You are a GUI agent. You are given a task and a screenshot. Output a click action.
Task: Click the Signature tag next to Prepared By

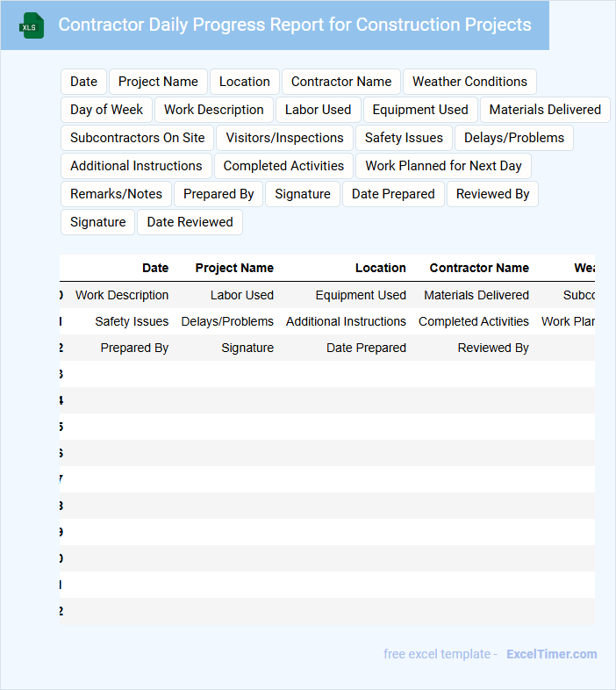[302, 194]
